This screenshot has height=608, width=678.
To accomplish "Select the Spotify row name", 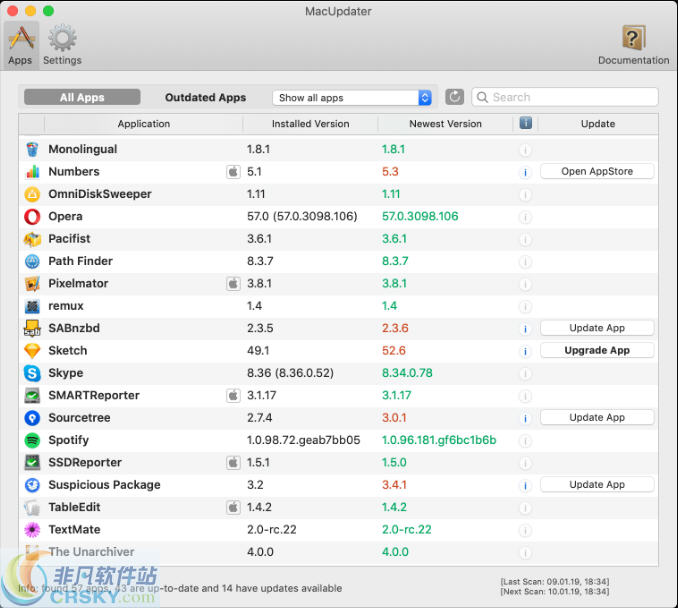I will tap(68, 440).
